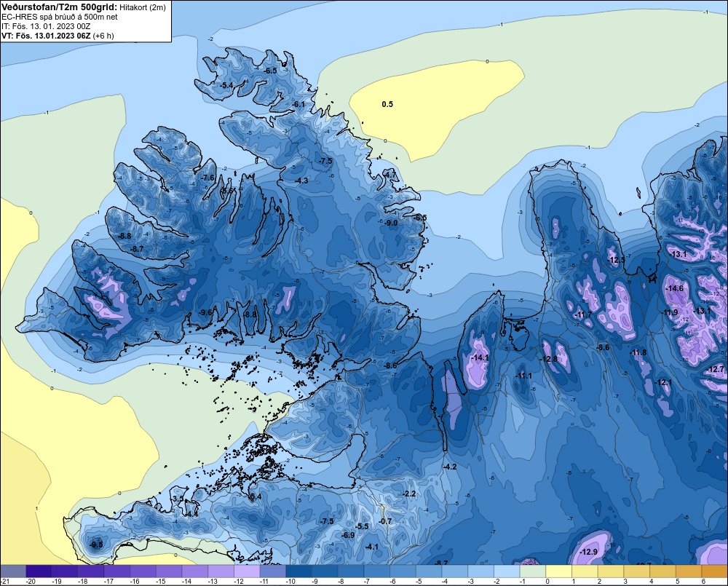The image size is (728, 586).
Task: Click the 0.5 temperature value in yellow area
Action: (387, 104)
